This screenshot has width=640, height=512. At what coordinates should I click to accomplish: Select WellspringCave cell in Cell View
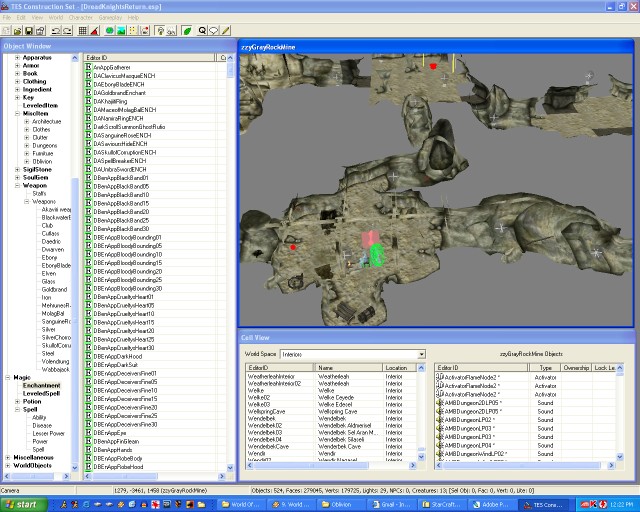(x=266, y=412)
